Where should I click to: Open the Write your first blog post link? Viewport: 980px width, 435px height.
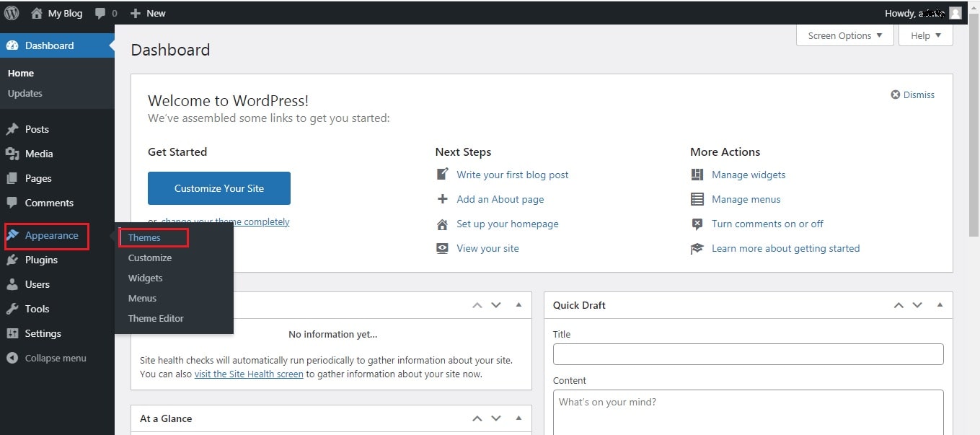[512, 175]
